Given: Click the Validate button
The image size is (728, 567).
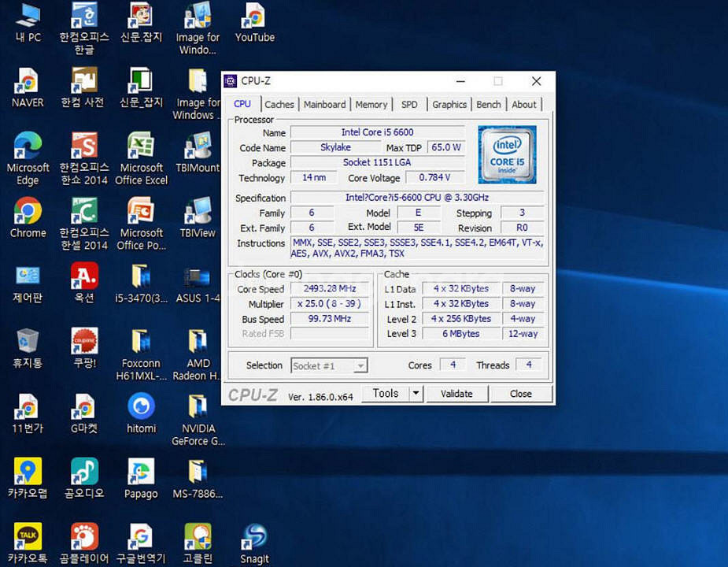Looking at the screenshot, I should click(x=456, y=393).
